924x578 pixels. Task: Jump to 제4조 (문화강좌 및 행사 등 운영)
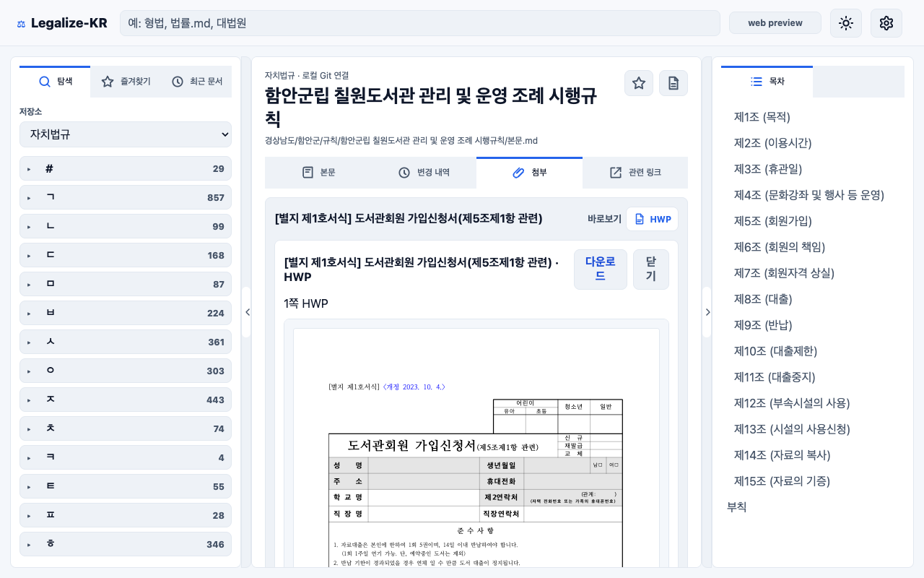tap(808, 195)
